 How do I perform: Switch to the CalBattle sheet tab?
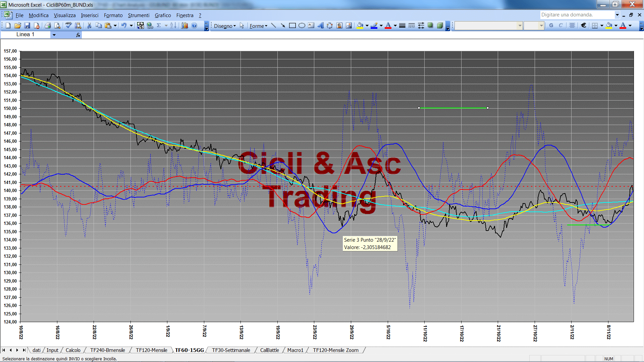(x=270, y=350)
